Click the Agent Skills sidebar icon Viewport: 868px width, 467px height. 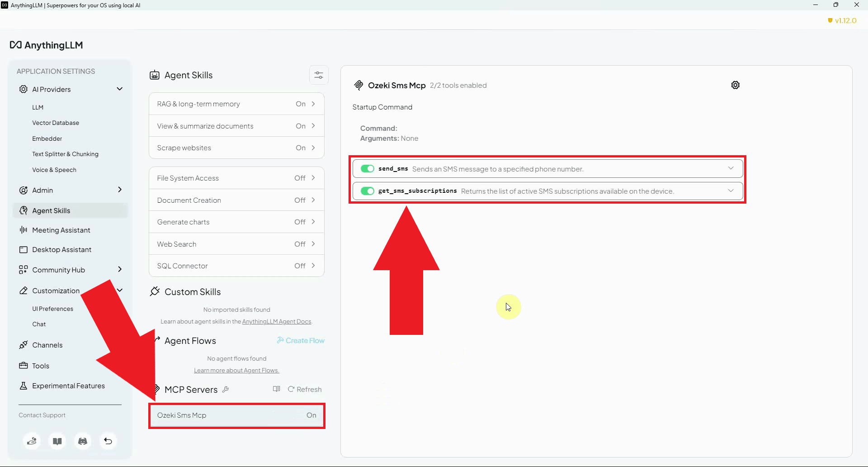(x=24, y=210)
